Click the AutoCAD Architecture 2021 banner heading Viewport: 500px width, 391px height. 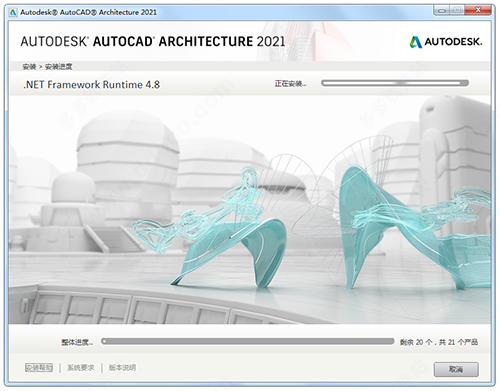coord(153,41)
